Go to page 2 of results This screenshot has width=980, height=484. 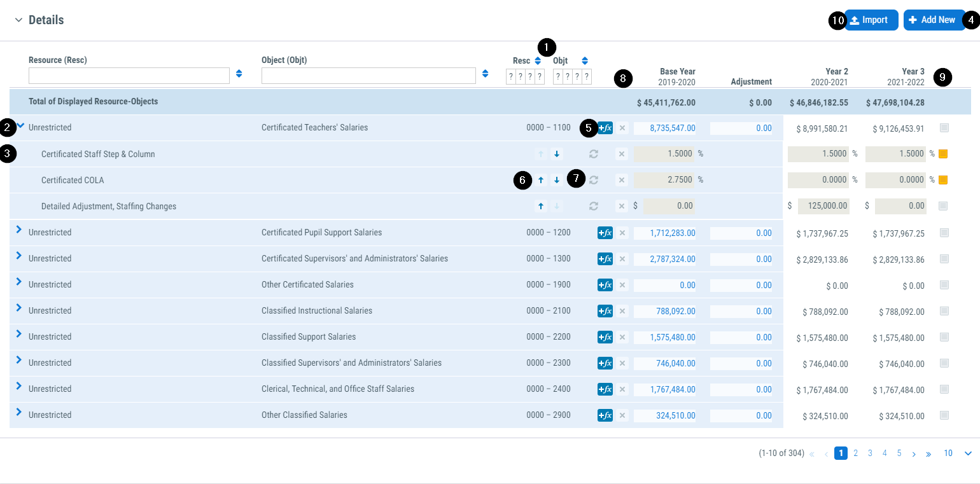[856, 453]
